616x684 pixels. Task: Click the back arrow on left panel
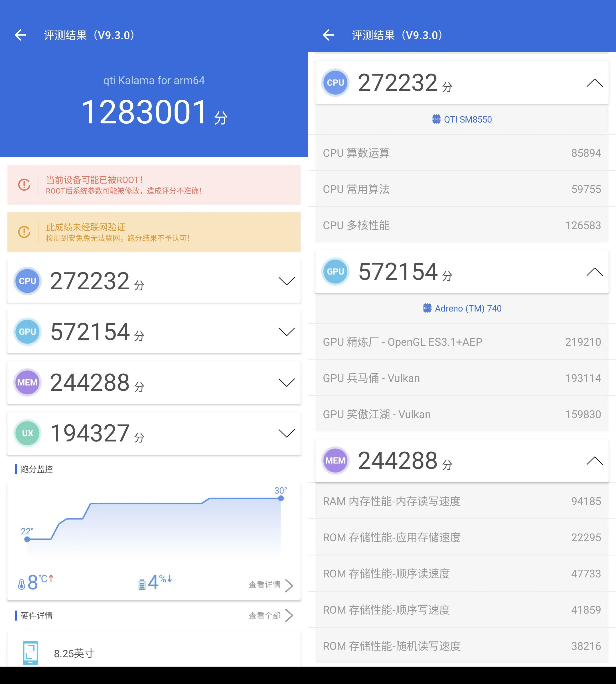click(x=21, y=33)
